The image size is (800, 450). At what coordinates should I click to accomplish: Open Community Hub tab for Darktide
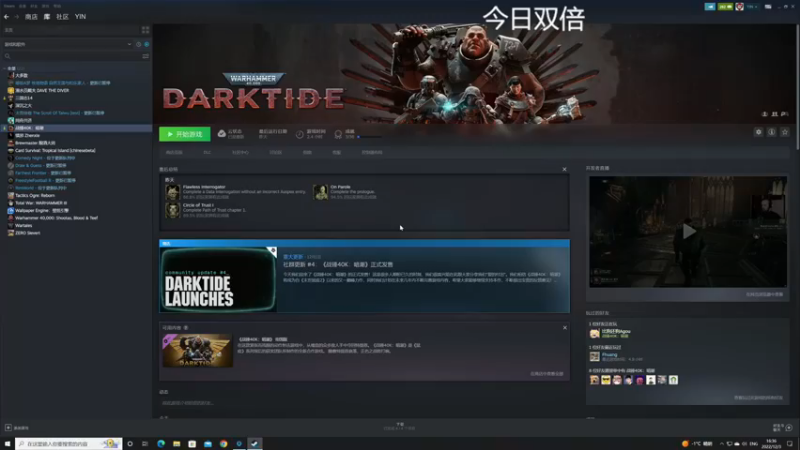(240, 153)
